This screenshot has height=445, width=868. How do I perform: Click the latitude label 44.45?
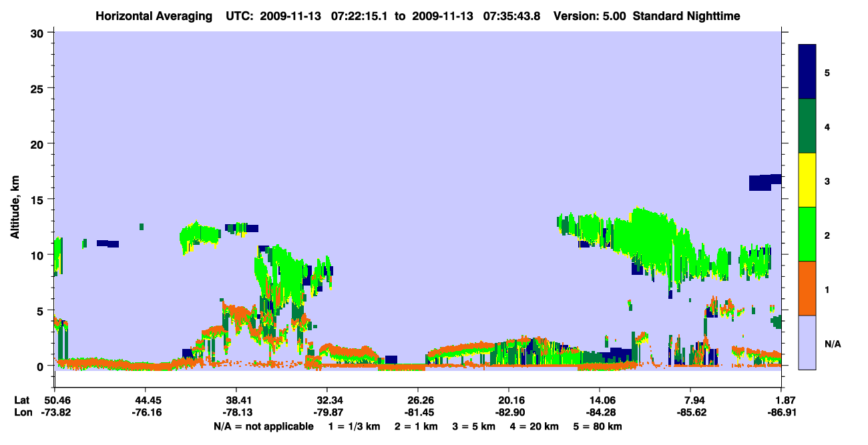tap(145, 400)
